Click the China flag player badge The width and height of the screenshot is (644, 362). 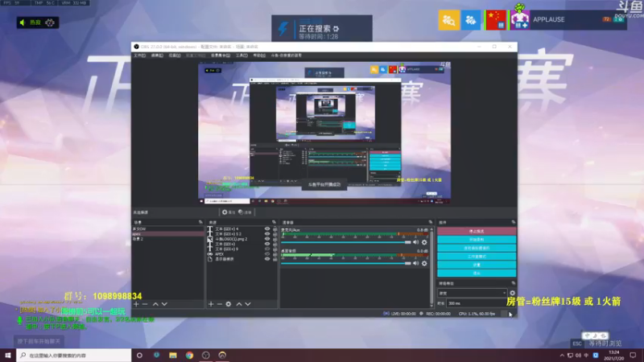point(496,19)
